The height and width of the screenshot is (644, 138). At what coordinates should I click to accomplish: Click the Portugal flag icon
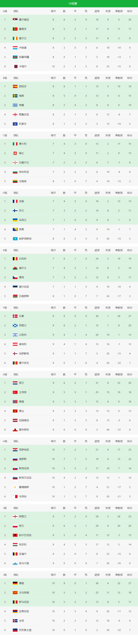15,29
